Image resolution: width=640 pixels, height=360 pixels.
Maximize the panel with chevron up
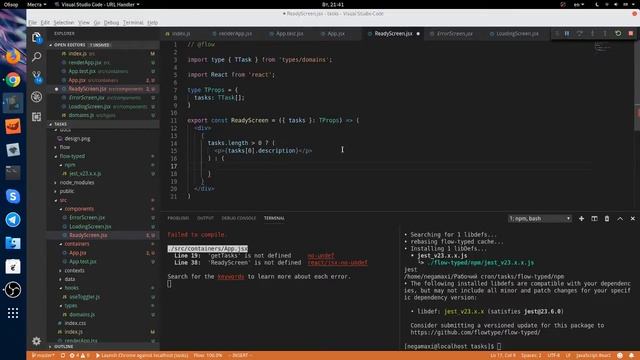[620, 219]
